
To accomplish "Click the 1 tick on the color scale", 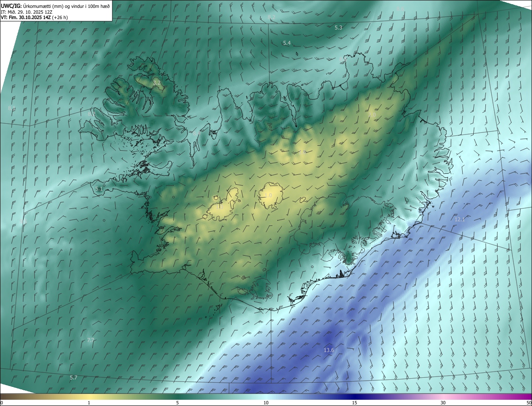I will [x=89, y=403].
